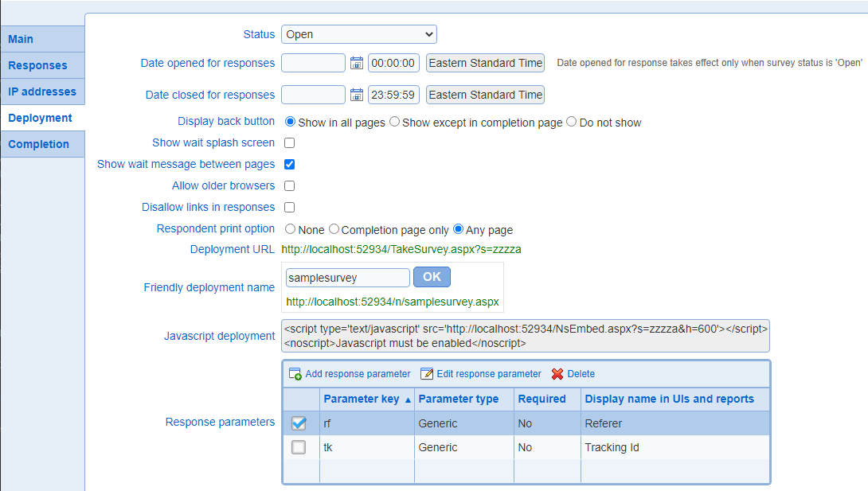This screenshot has height=491, width=868.
Task: Click the friendly deployment name textbox
Action: [348, 278]
